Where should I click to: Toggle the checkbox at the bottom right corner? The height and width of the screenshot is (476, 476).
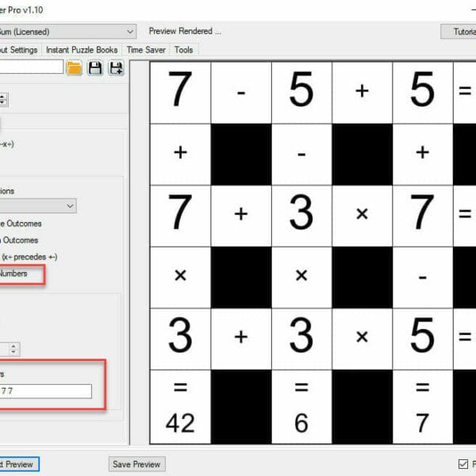463,464
